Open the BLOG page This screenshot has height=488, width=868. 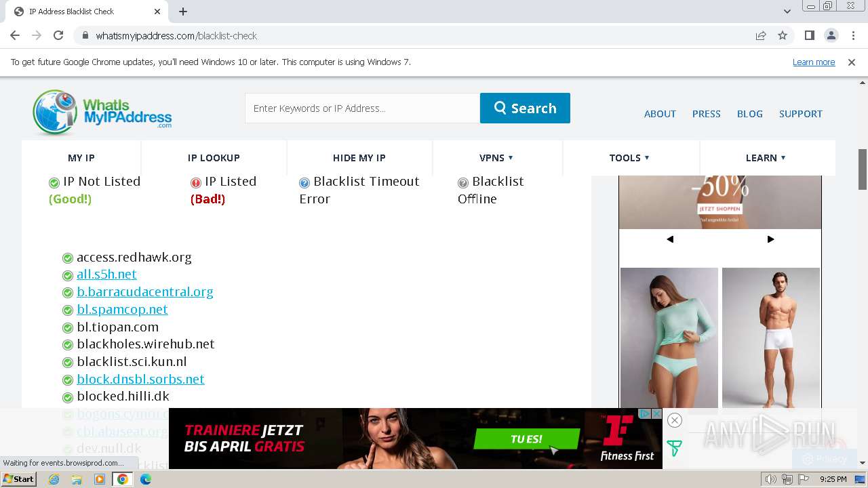(749, 114)
